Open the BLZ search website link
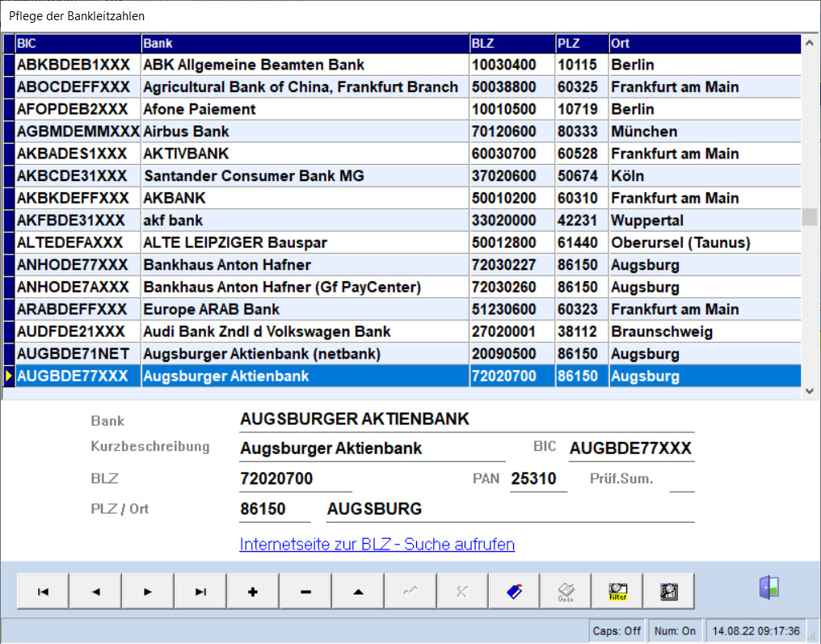 [x=377, y=545]
